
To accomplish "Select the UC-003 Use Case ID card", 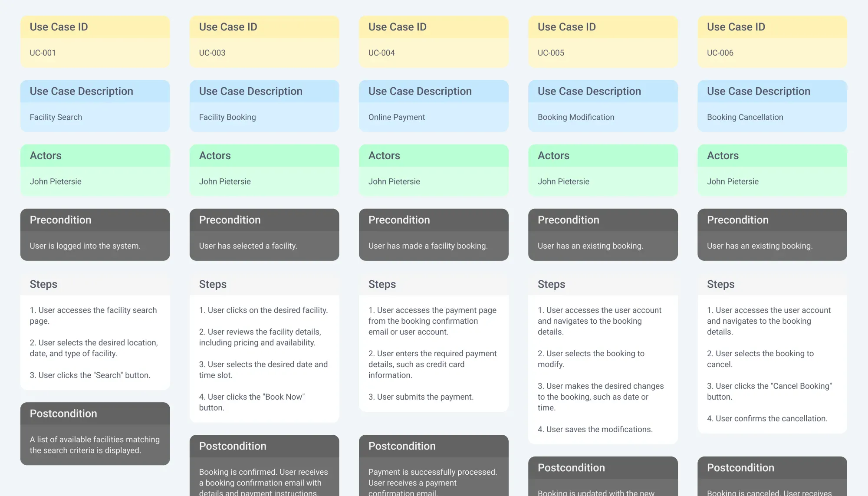I will click(264, 42).
